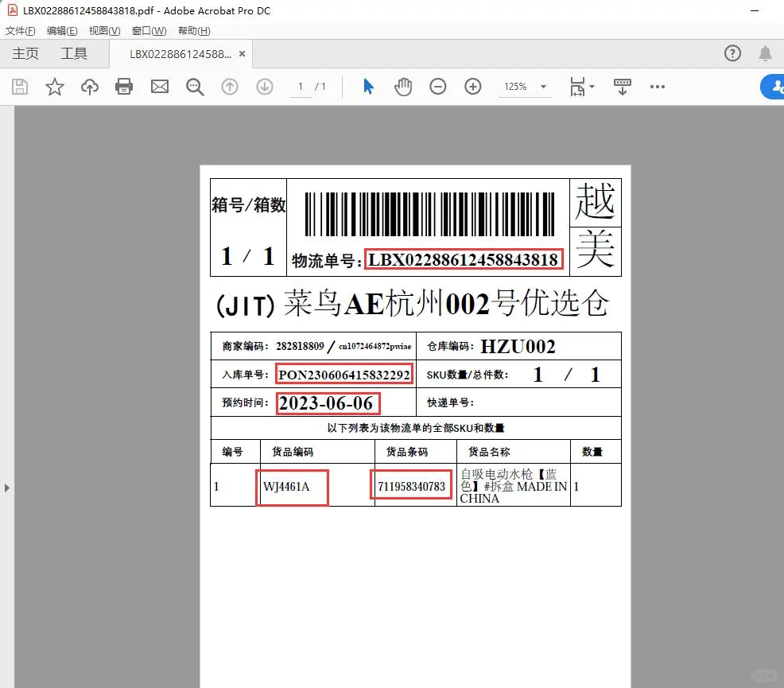Image resolution: width=784 pixels, height=688 pixels.
Task: Click warehouse code HZU002
Action: (518, 347)
